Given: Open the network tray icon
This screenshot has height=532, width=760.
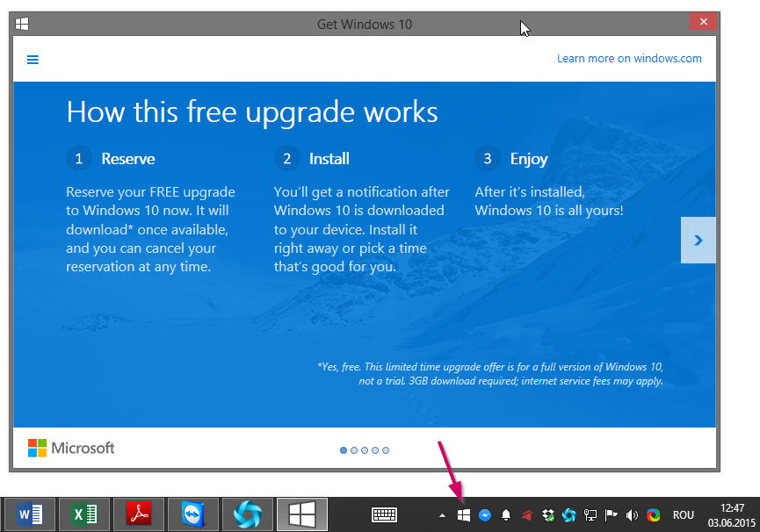Looking at the screenshot, I should [x=590, y=515].
